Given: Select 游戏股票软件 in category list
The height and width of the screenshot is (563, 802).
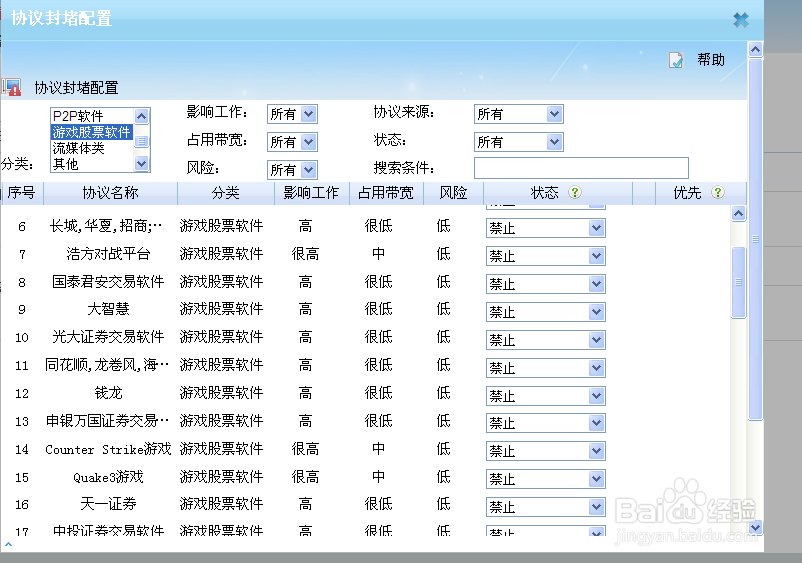Looking at the screenshot, I should point(91,132).
